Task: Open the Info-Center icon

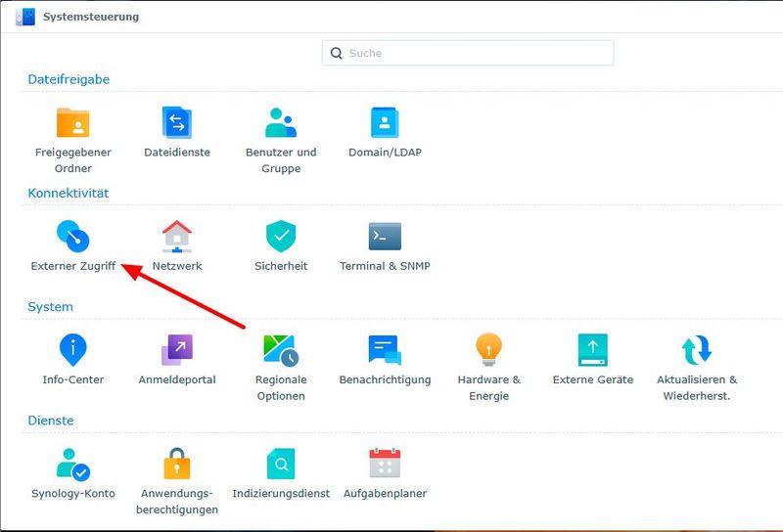Action: 72,350
